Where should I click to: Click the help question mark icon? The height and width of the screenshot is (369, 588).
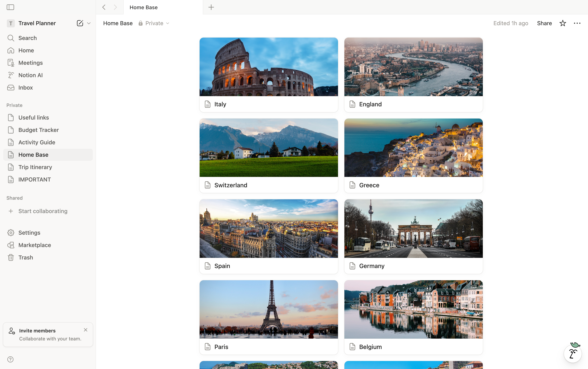[10, 359]
